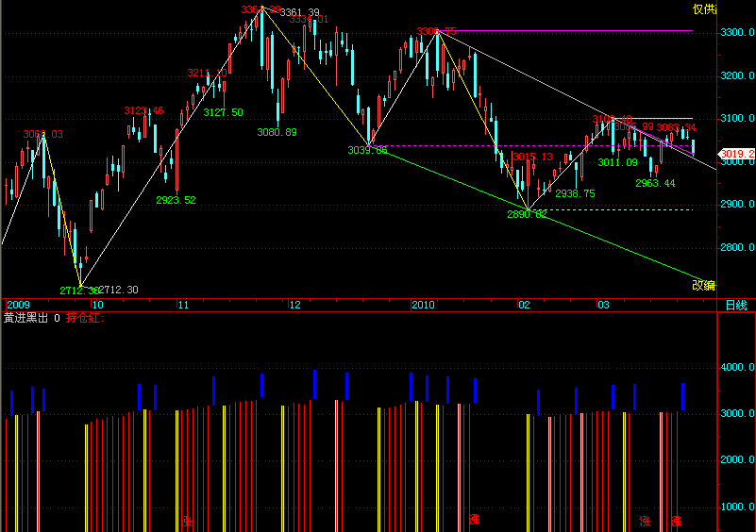Click the 3306.75 high price label
This screenshot has width=756, height=532.
coord(436,31)
